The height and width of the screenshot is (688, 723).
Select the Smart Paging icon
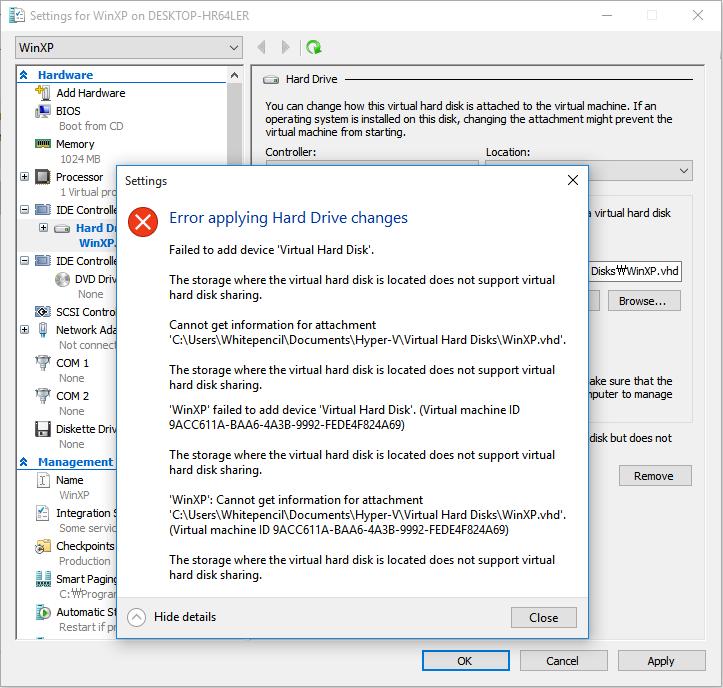pyautogui.click(x=43, y=579)
